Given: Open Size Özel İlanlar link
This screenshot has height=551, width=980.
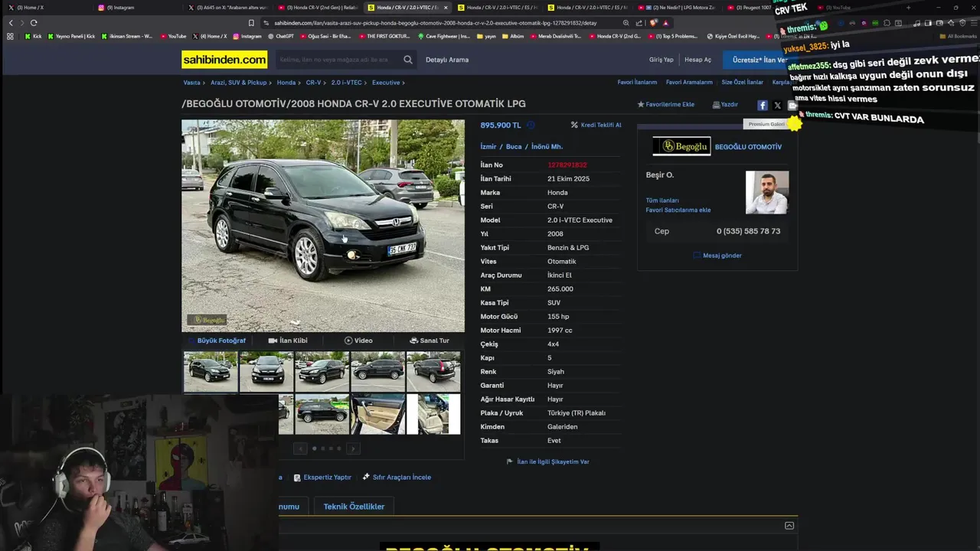Looking at the screenshot, I should point(743,83).
